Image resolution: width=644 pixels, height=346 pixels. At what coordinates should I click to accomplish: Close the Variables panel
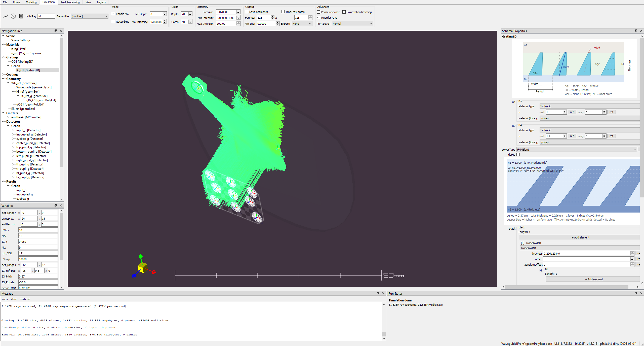coord(61,205)
